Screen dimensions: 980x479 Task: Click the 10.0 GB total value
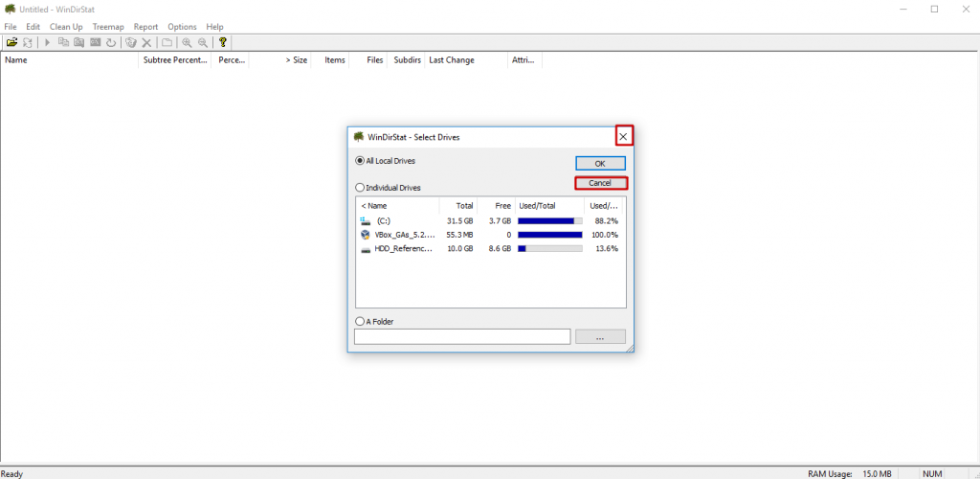[460, 248]
